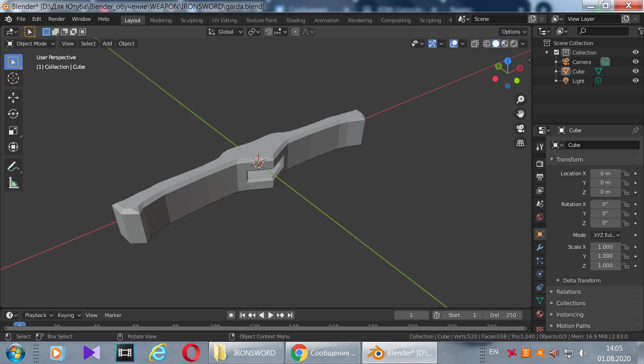
Task: Activate the Move tool
Action: 13,98
